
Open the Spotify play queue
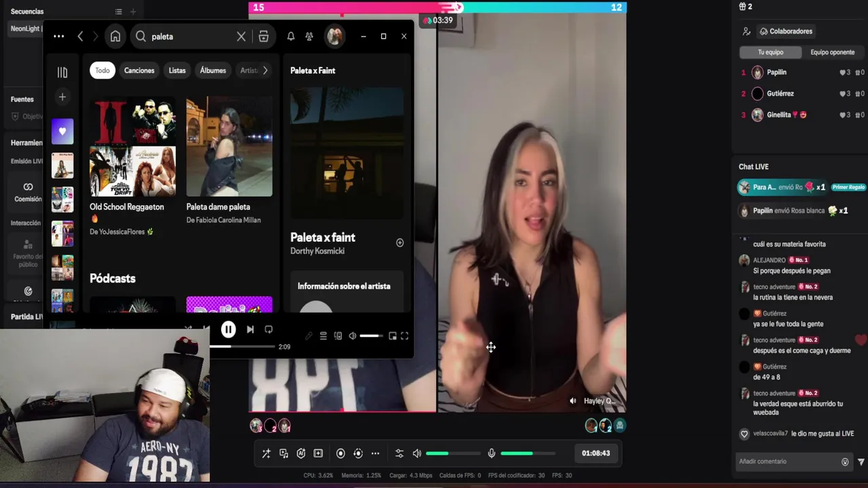click(x=323, y=336)
